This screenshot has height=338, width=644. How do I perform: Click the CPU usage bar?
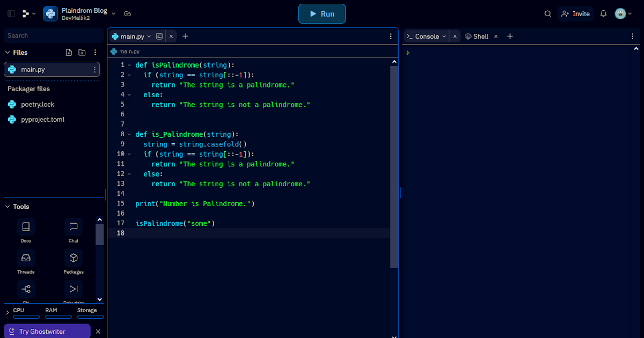click(x=26, y=317)
